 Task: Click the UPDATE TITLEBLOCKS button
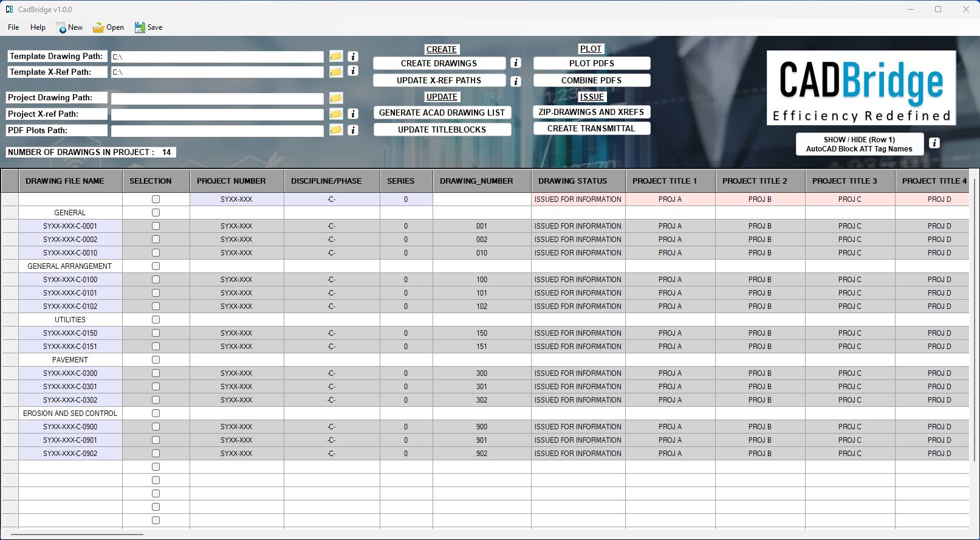pyautogui.click(x=442, y=130)
